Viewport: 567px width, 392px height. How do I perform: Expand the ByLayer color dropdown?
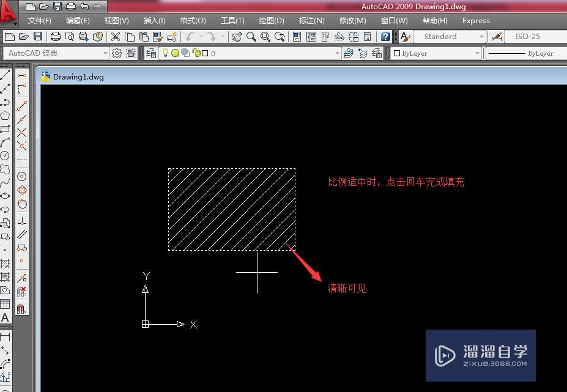(x=477, y=53)
